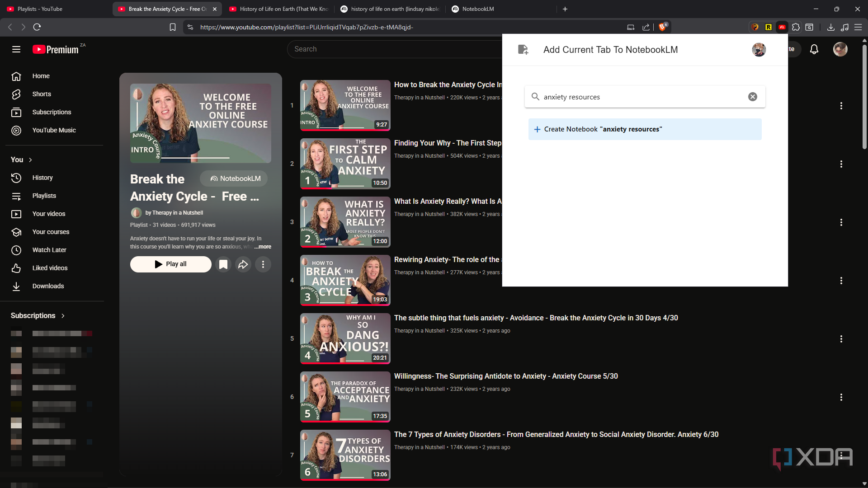Create Notebook "anxiety resources"

[x=645, y=129]
